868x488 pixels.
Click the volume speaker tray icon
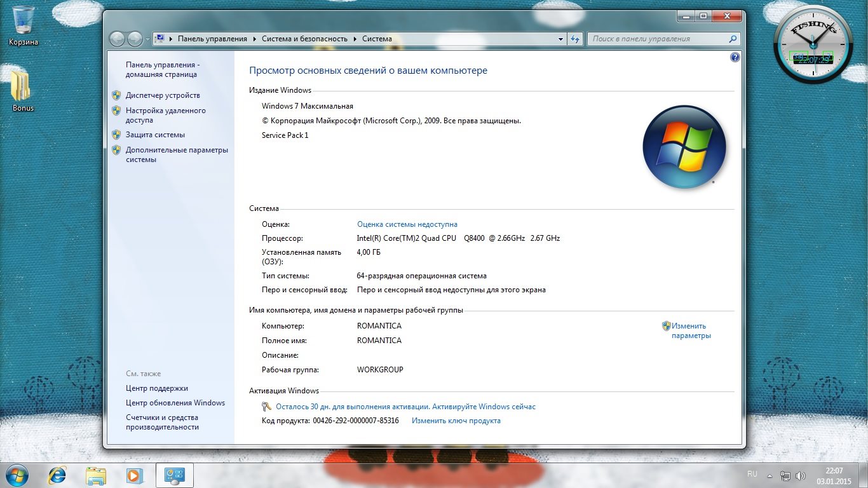pos(801,475)
